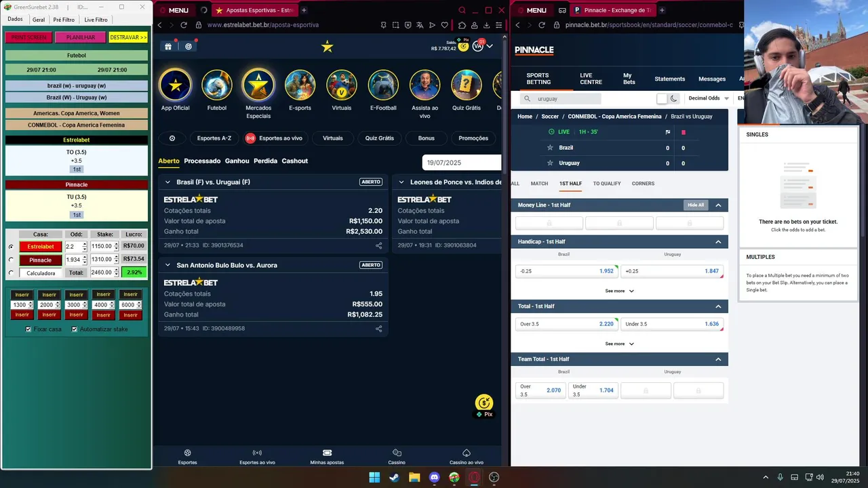The width and height of the screenshot is (868, 488).
Task: Select the Pinnacle radio button in GreenSurebet
Action: coord(11,260)
